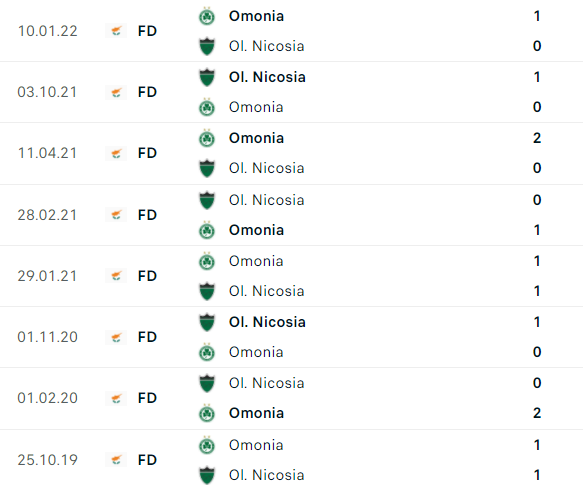
Task: Click Ol. Nicosia shield in 03.10.21 match
Action: tap(207, 77)
